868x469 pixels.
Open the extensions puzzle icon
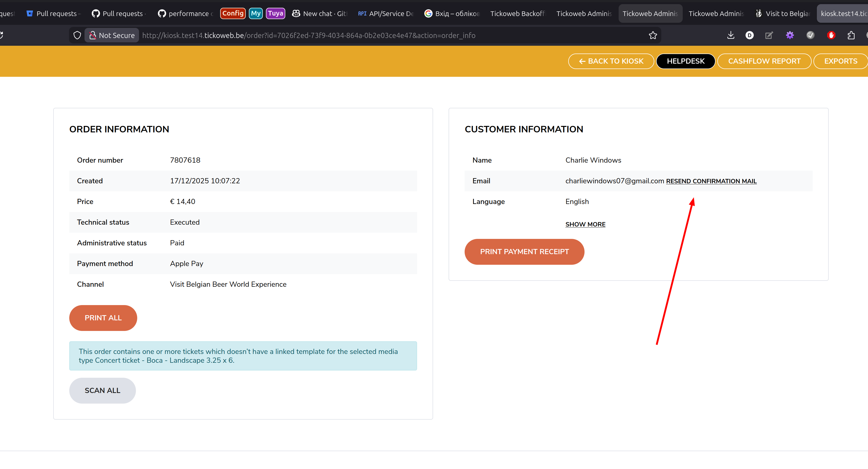click(x=851, y=35)
